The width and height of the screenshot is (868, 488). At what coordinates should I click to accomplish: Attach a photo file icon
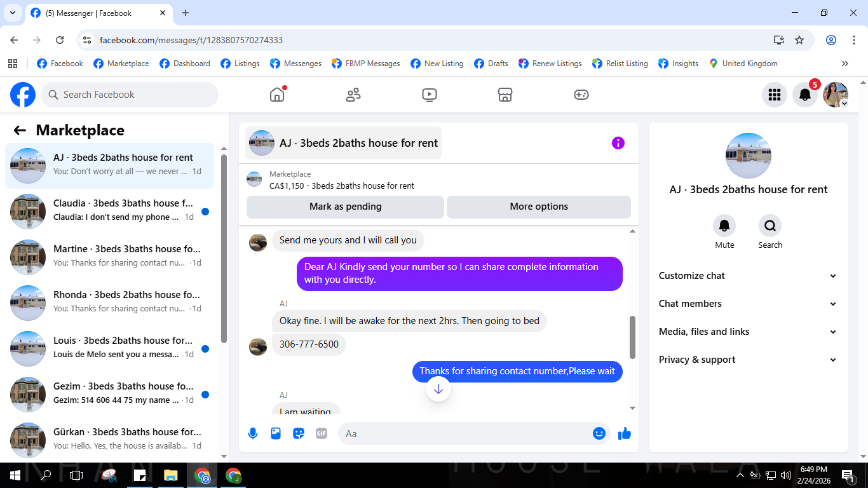coord(276,433)
